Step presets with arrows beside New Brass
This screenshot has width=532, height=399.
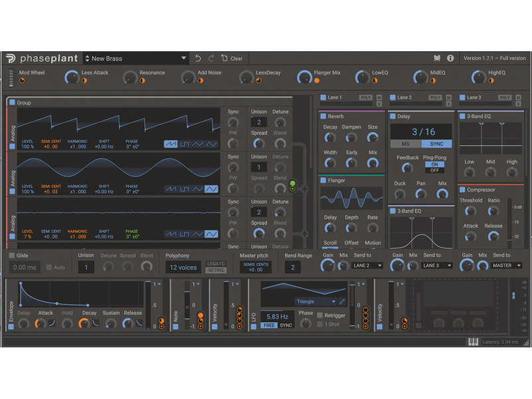click(87, 59)
